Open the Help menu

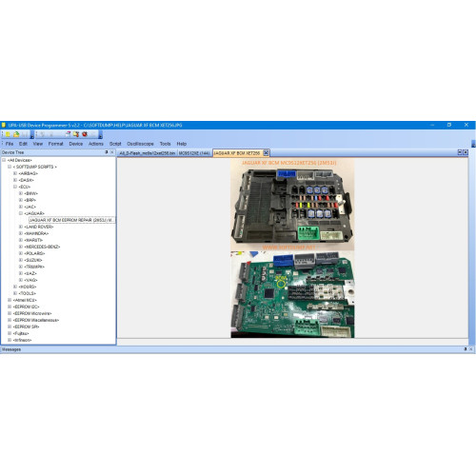pos(182,144)
